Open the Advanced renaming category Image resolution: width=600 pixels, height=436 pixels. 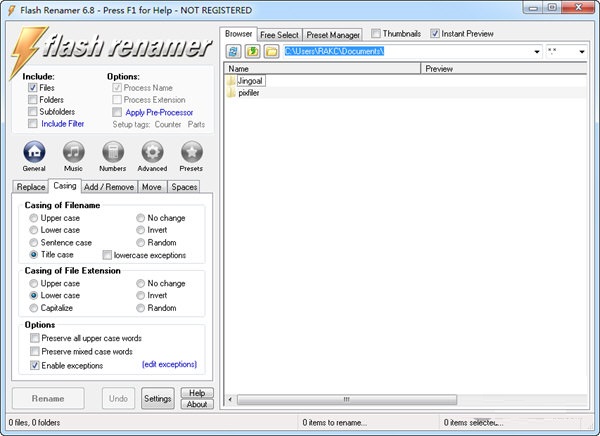tap(152, 152)
